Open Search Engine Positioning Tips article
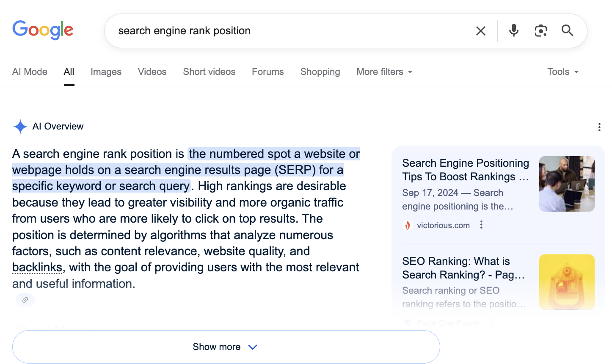612x364 pixels. [x=465, y=170]
